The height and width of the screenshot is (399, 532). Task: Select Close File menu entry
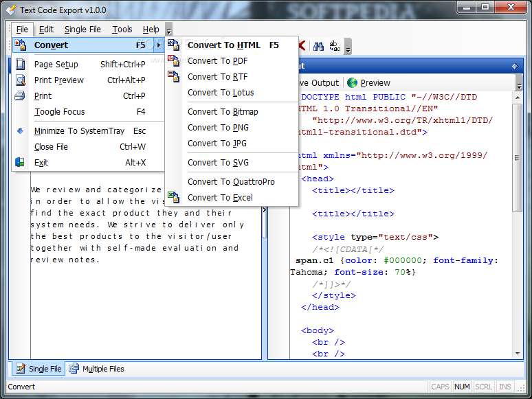[x=88, y=146]
